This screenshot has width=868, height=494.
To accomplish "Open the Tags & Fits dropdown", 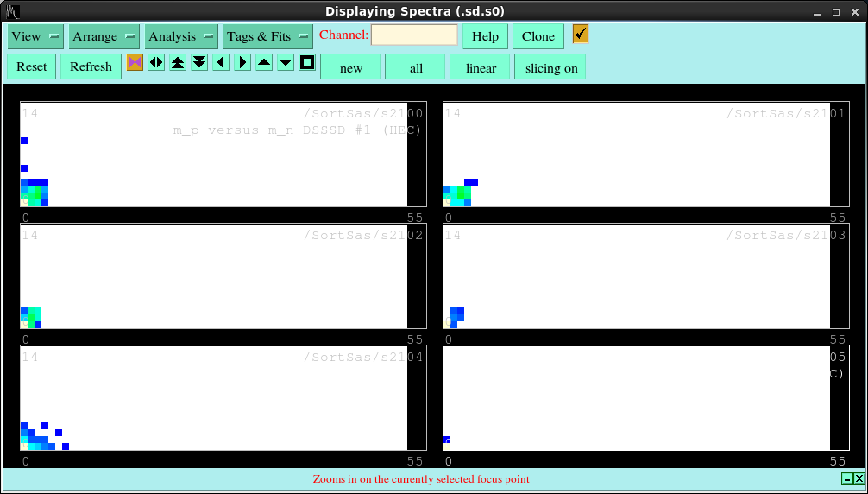I will pos(267,36).
